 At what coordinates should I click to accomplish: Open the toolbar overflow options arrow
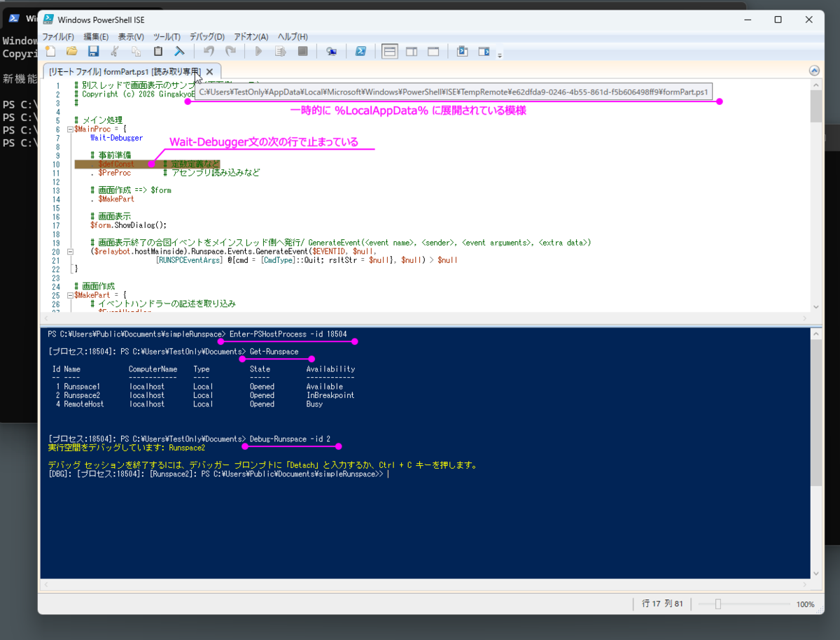coord(500,55)
